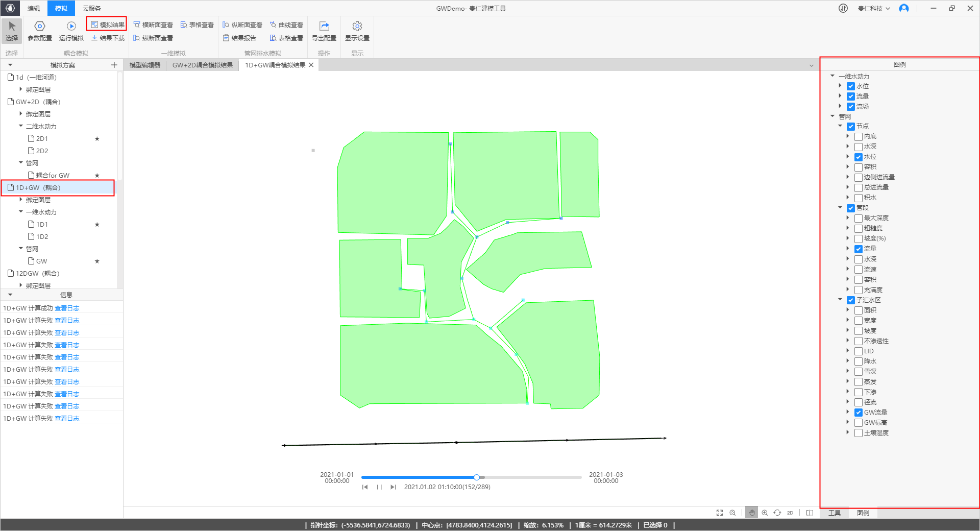Viewport: 980px width, 531px height.
Task: Click 查看日志 link for 计算成功 entry
Action: pyautogui.click(x=67, y=308)
